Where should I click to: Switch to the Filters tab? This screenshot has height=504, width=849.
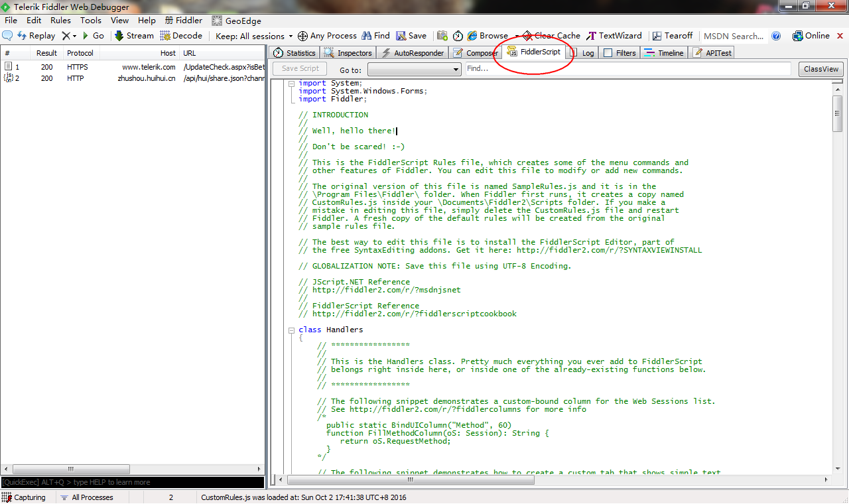[x=620, y=53]
